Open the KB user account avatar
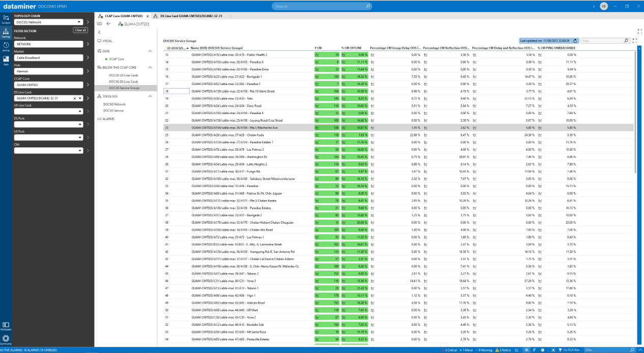 point(603,6)
